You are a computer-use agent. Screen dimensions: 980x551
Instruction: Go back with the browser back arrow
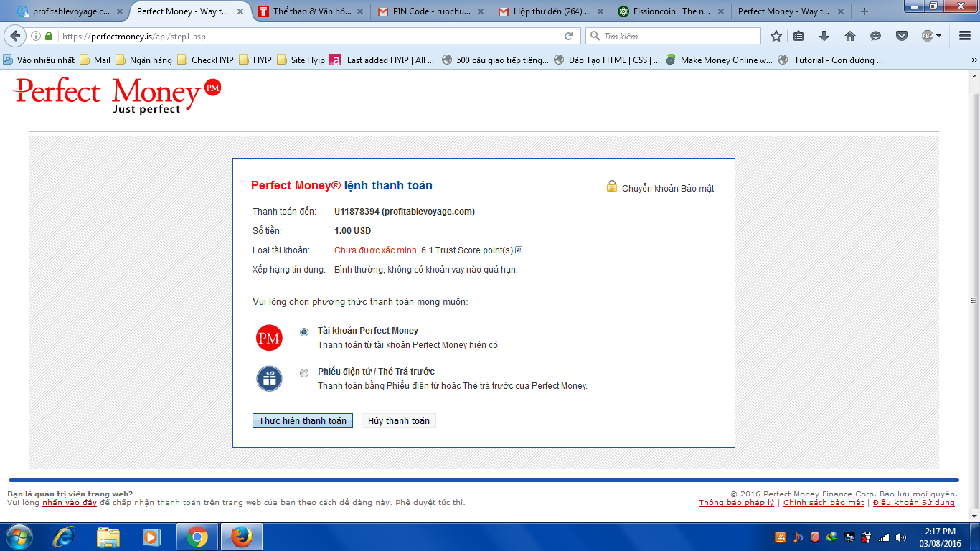(x=15, y=36)
